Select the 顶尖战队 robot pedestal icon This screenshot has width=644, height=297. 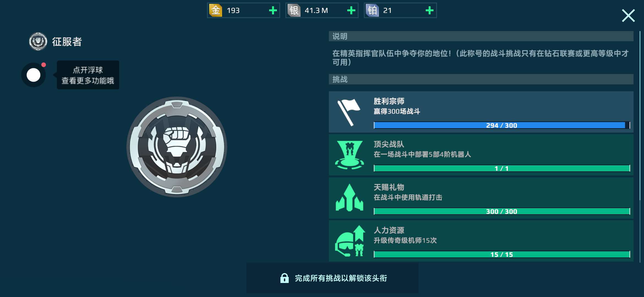350,155
